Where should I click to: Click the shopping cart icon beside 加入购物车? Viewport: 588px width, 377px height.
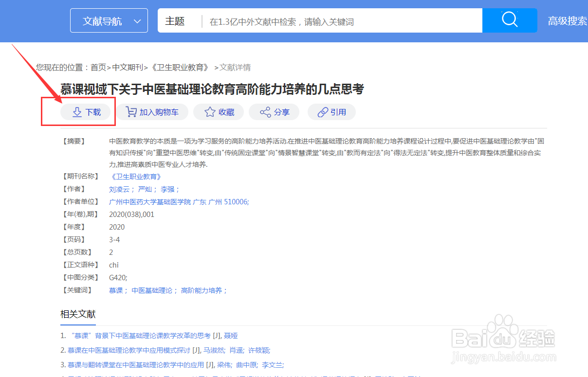(x=130, y=111)
